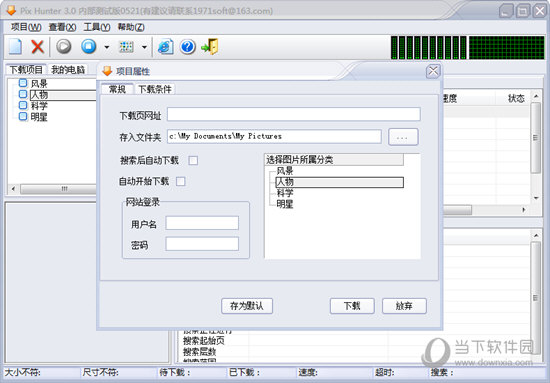The image size is (550, 383).
Task: Click the 下载 button
Action: tap(352, 306)
